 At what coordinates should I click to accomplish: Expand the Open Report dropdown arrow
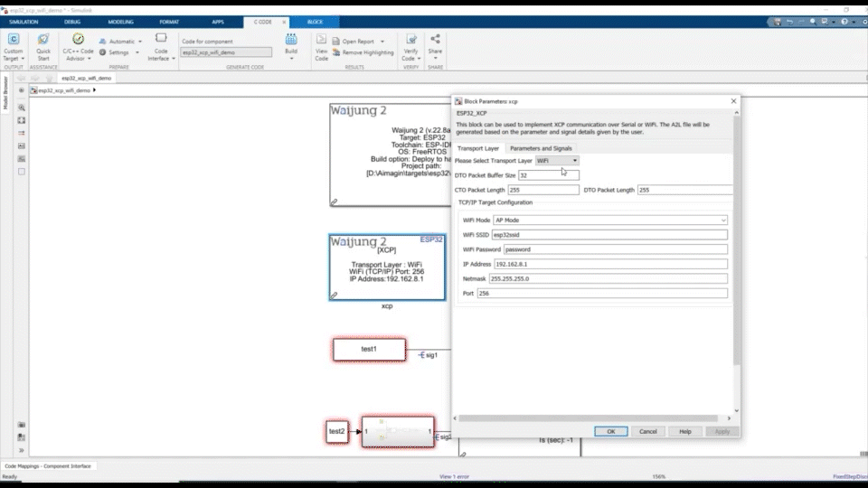(x=382, y=42)
